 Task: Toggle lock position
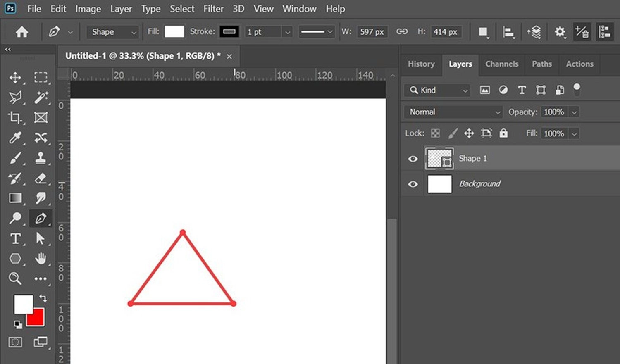pyautogui.click(x=469, y=133)
